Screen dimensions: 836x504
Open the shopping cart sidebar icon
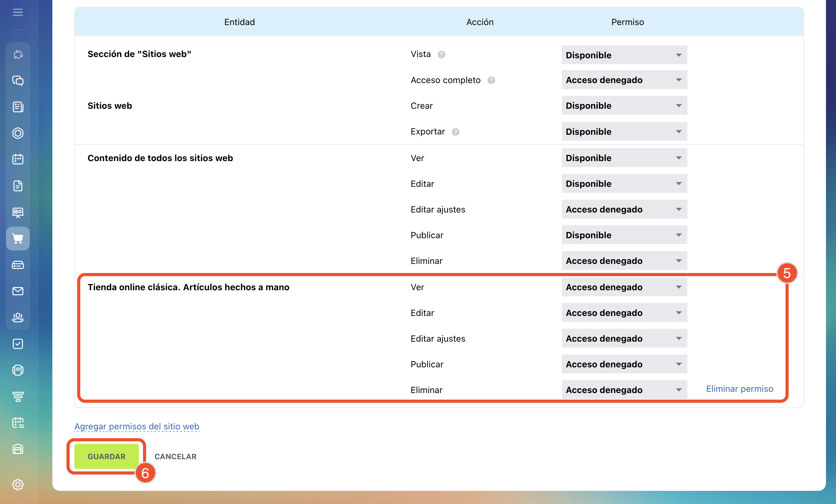point(18,239)
